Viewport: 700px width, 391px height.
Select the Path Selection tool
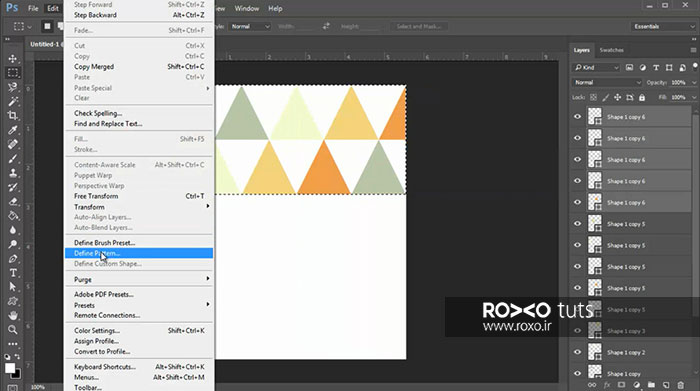12,287
